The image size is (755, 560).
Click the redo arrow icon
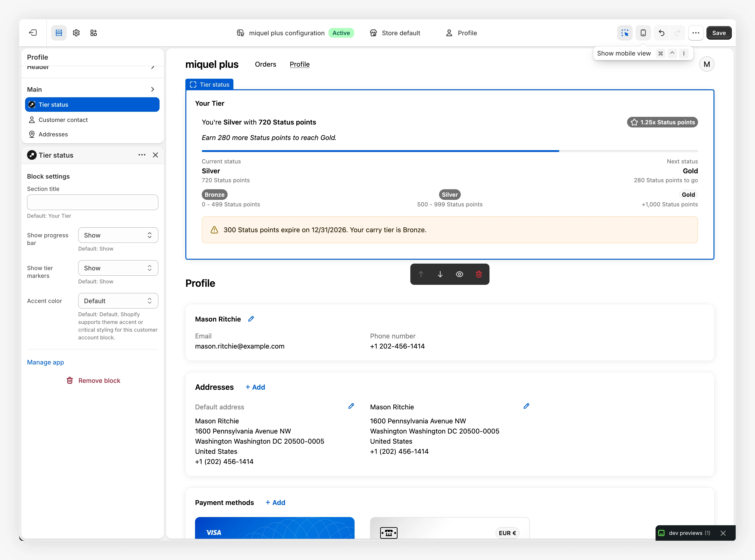coord(677,33)
